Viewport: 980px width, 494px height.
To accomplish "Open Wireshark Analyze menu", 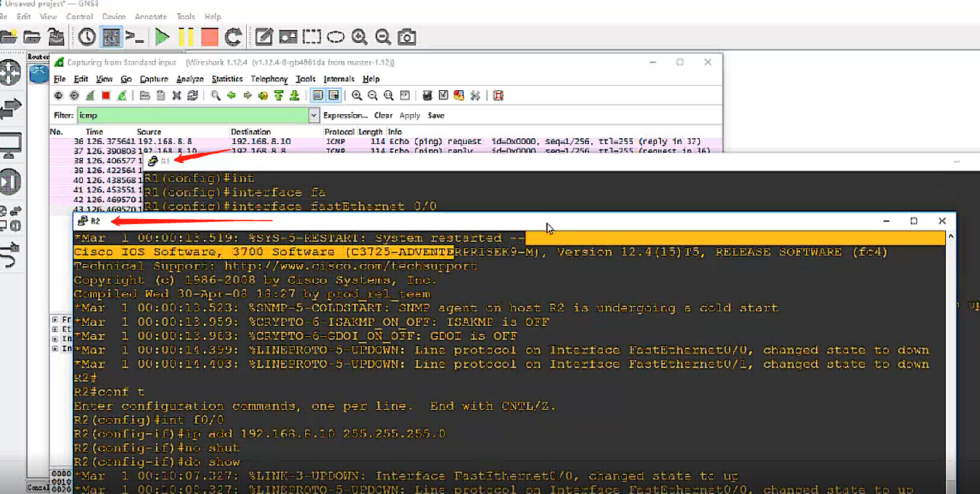I will 189,79.
